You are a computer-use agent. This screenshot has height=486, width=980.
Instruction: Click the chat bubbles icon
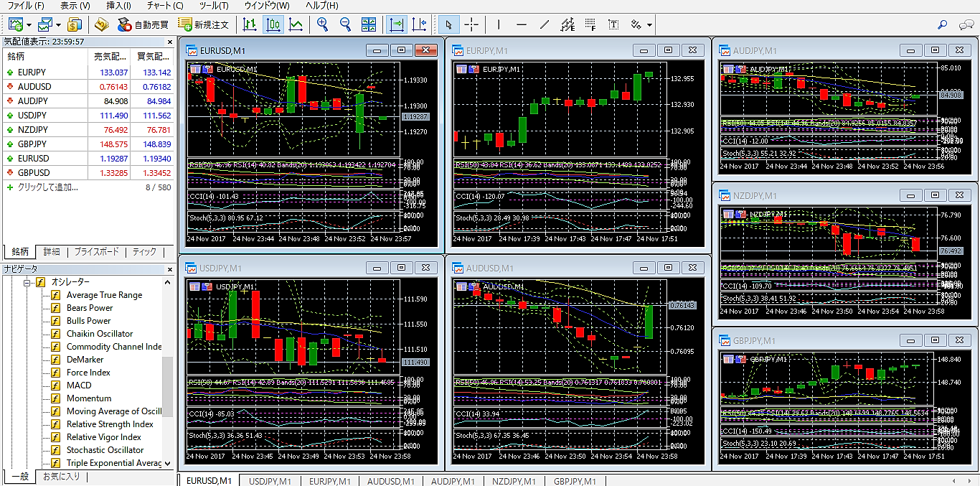pyautogui.click(x=967, y=24)
